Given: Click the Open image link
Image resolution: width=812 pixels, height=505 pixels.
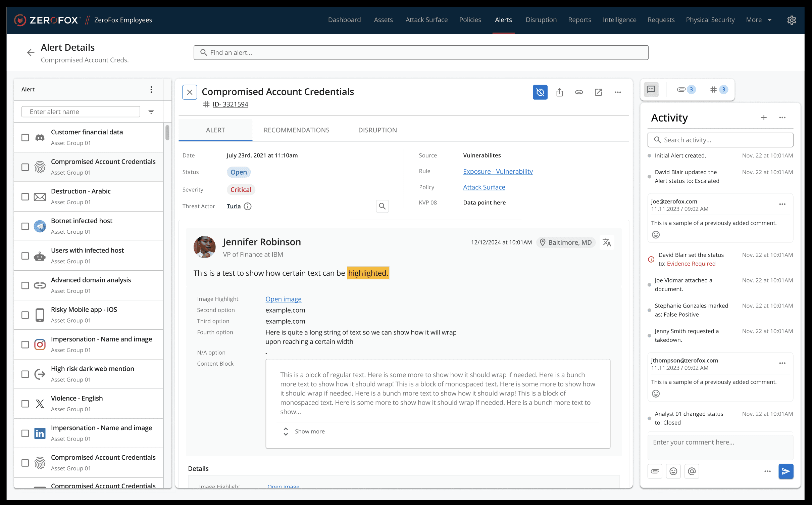Looking at the screenshot, I should click(283, 299).
